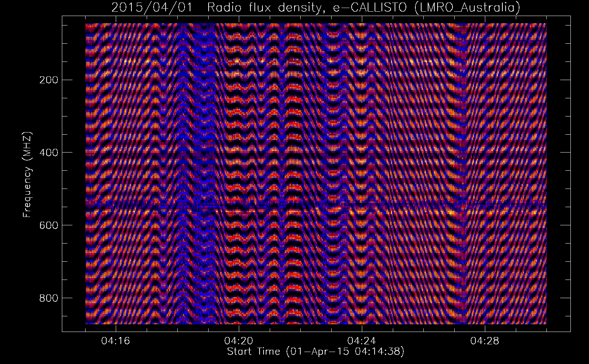
Task: Click the 200 frequency tick label
Action: click(48, 80)
